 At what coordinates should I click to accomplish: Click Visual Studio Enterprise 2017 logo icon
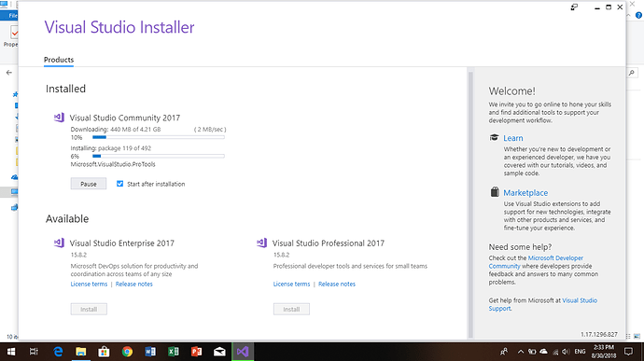point(59,243)
